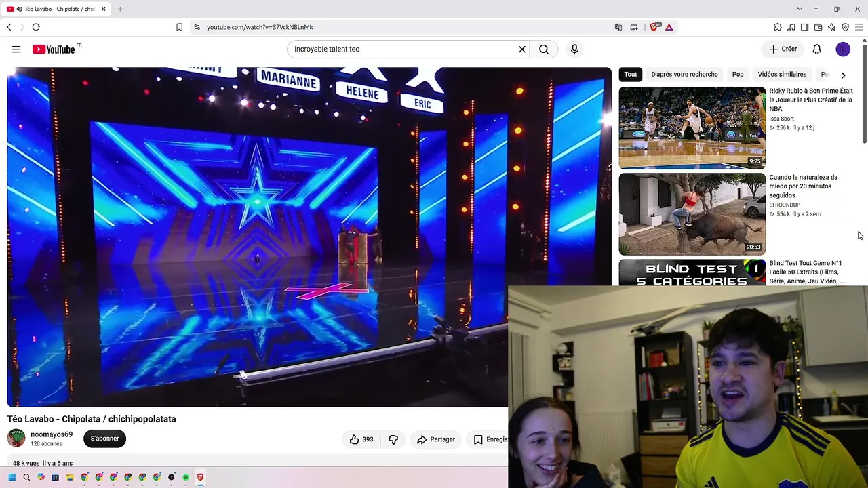Open Brave Rewards triangle icon
Screen dimensions: 868x488
pos(669,27)
